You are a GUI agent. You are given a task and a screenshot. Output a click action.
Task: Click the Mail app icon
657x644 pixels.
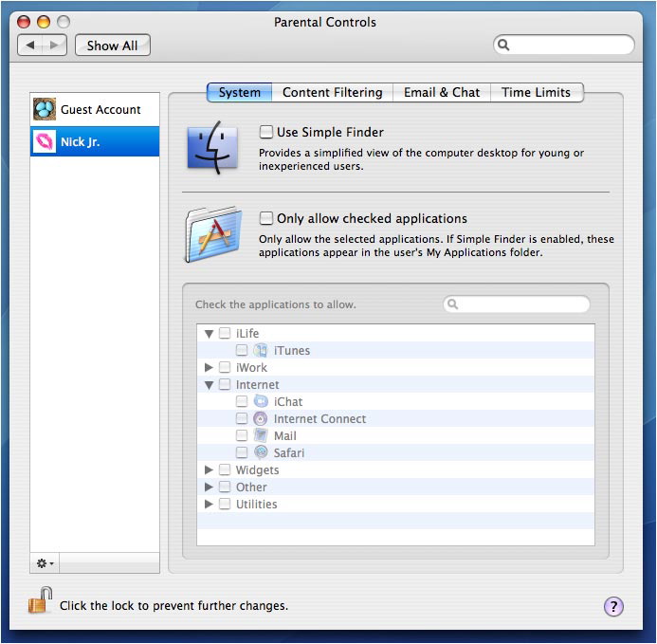260,435
